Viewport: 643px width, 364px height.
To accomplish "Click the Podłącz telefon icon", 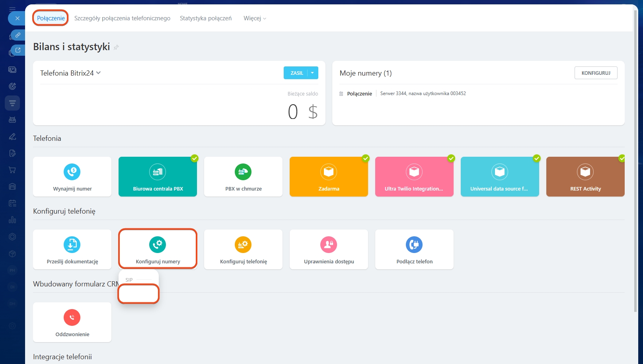I will pyautogui.click(x=414, y=245).
